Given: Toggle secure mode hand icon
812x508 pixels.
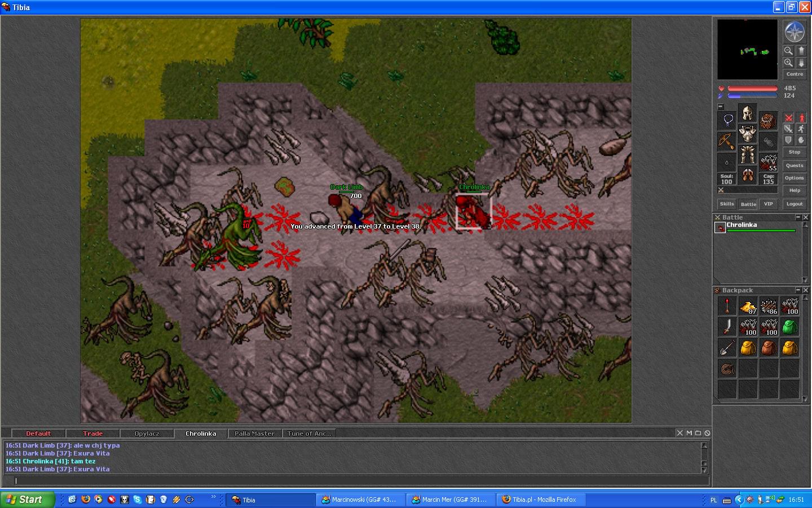Looking at the screenshot, I should [x=801, y=140].
